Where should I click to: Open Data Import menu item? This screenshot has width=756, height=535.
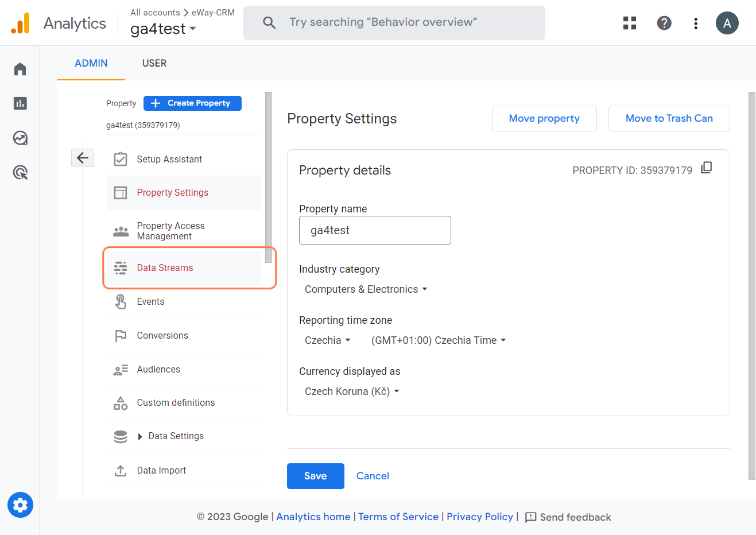click(184, 470)
